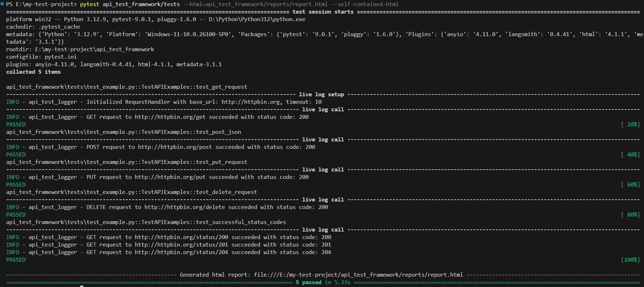
Task: Click the [100%] progress indicator
Action: (630, 260)
